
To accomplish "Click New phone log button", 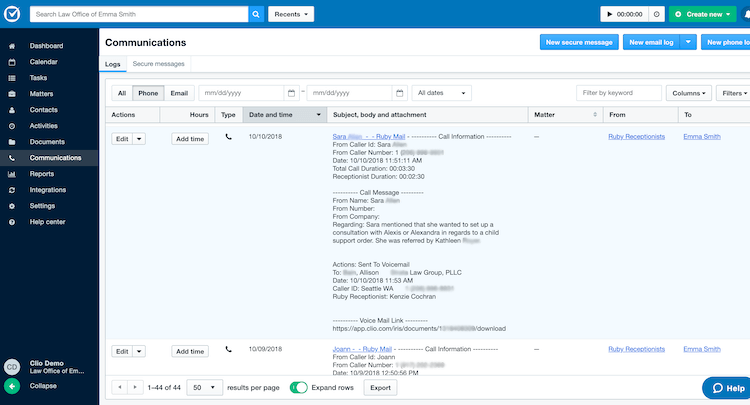I will [726, 42].
